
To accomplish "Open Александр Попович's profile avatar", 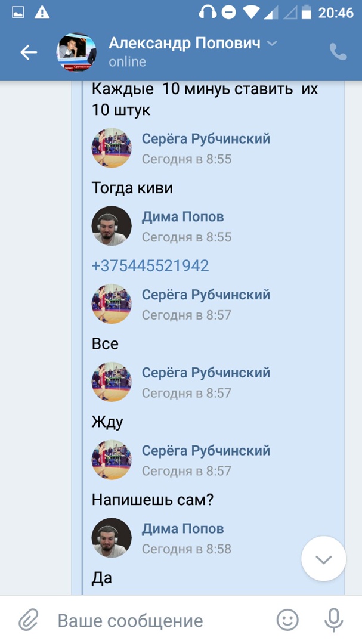I will 76,52.
